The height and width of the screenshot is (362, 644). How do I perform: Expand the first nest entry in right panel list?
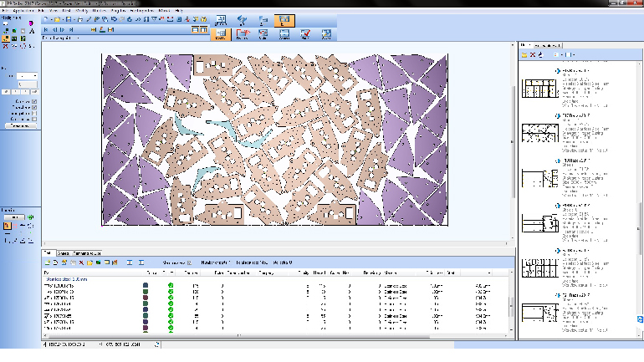click(x=558, y=73)
